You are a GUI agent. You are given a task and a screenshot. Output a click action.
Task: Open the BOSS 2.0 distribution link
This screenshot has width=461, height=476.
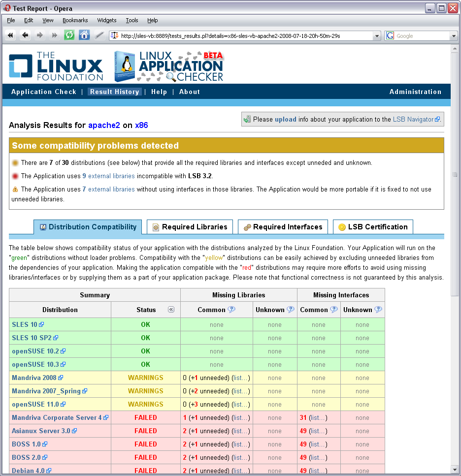click(x=26, y=457)
